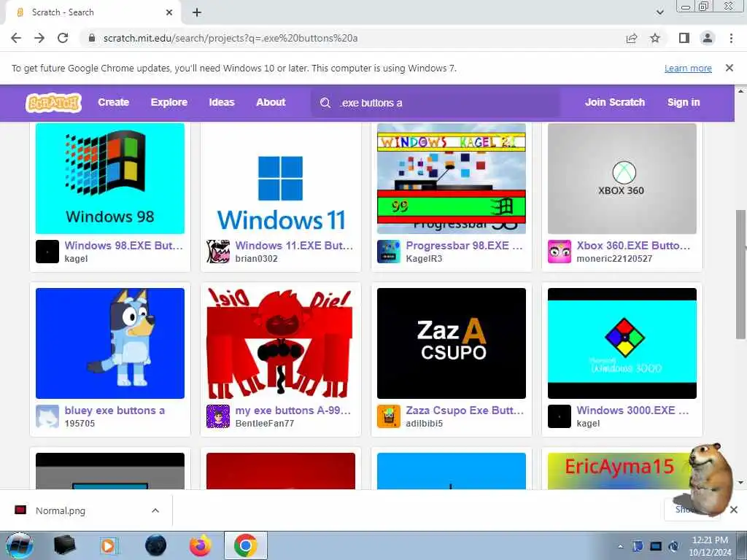Open the browser side panel icon
The height and width of the screenshot is (560, 747).
(x=684, y=38)
